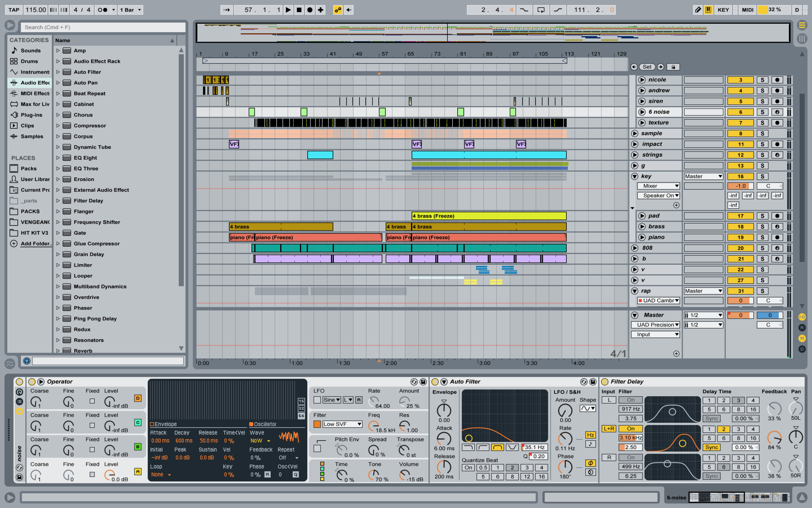Toggle Follow playback button
The image size is (812, 508).
(227, 10)
